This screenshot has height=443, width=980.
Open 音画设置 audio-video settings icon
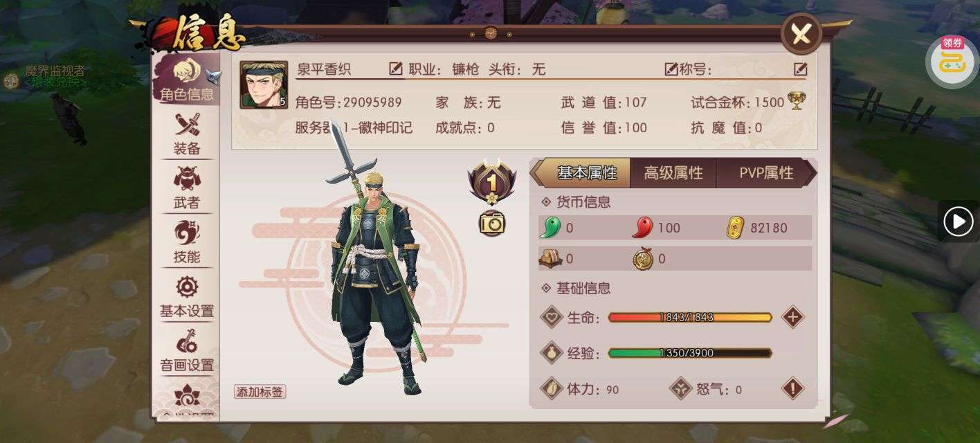pos(187,350)
